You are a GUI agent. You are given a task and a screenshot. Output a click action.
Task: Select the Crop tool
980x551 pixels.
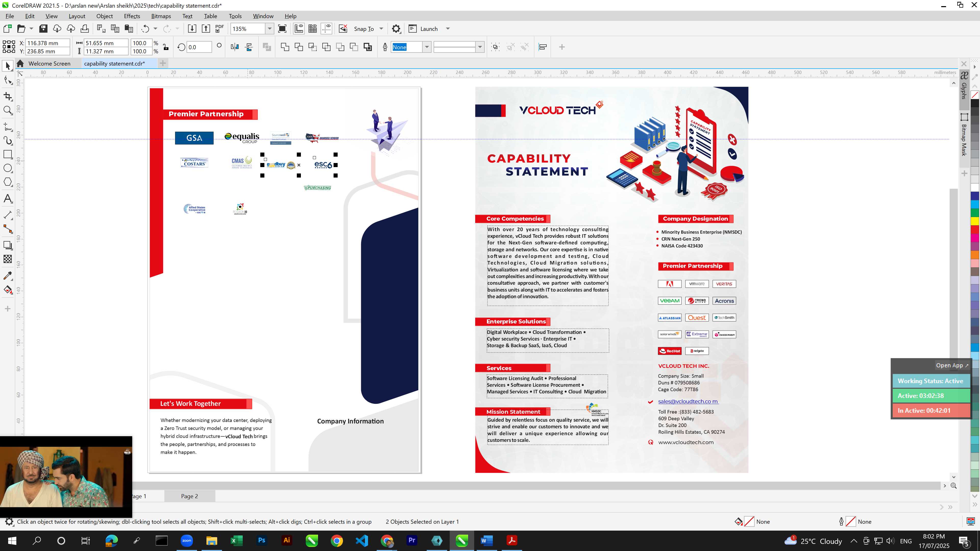pos(8,96)
